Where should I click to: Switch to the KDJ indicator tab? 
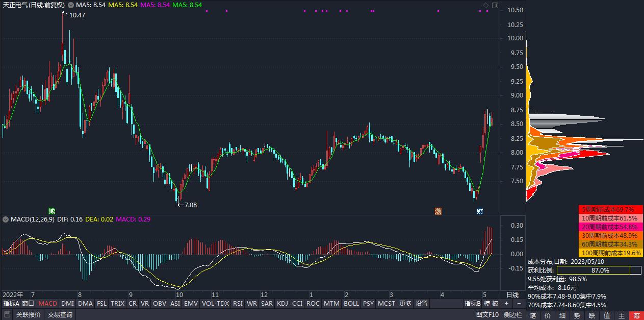[282, 303]
